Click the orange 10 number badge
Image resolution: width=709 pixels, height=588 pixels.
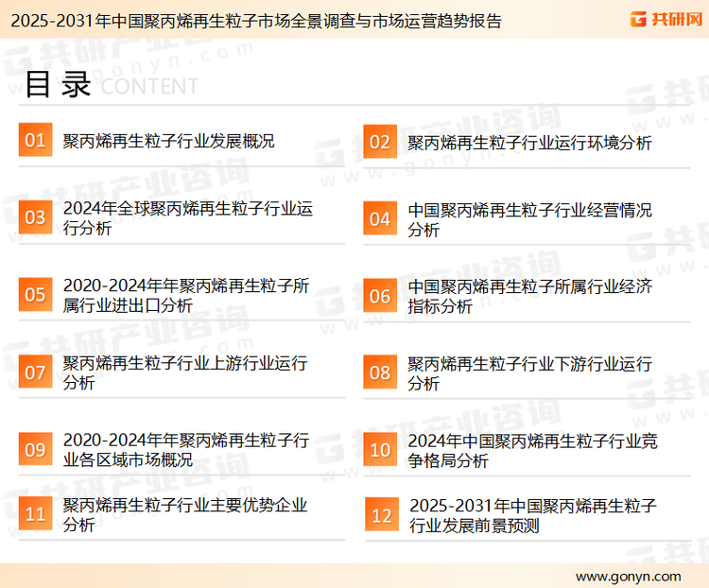(x=380, y=450)
